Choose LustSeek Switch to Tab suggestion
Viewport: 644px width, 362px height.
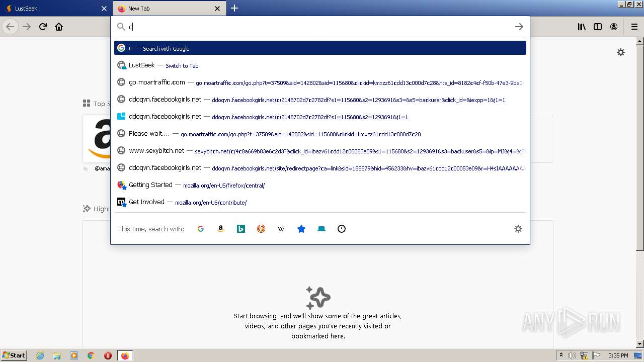tap(320, 65)
